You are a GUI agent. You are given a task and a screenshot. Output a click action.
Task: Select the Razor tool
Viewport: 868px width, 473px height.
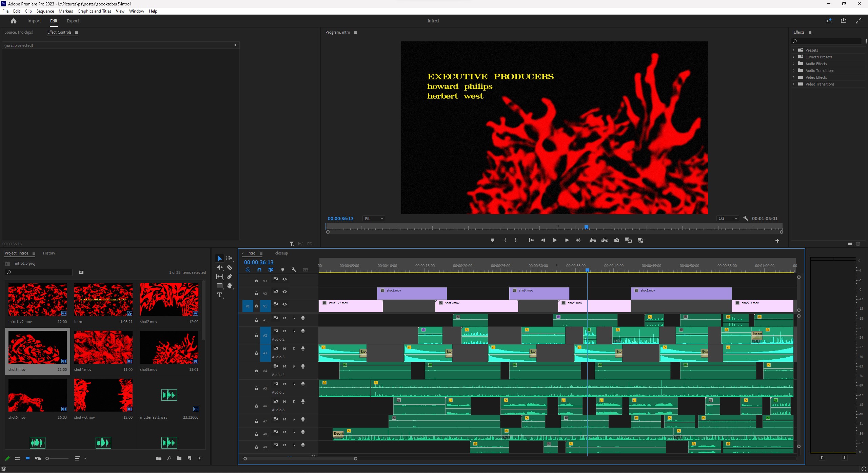click(230, 268)
